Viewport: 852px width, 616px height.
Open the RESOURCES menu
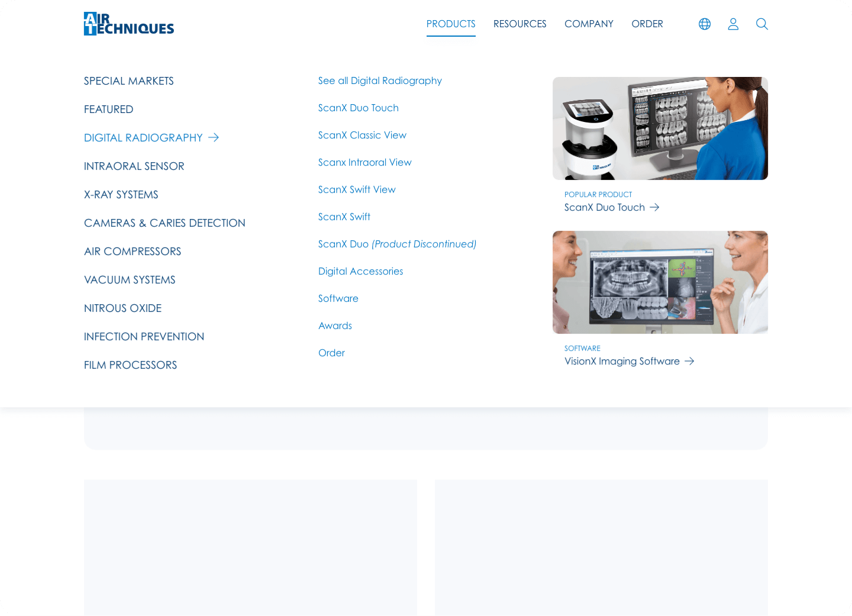pos(520,24)
